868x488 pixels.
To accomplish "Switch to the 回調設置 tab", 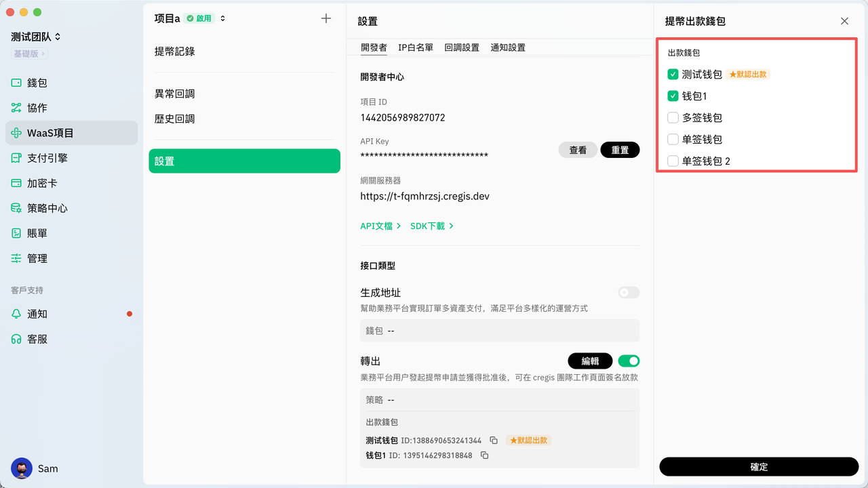I will click(x=462, y=47).
